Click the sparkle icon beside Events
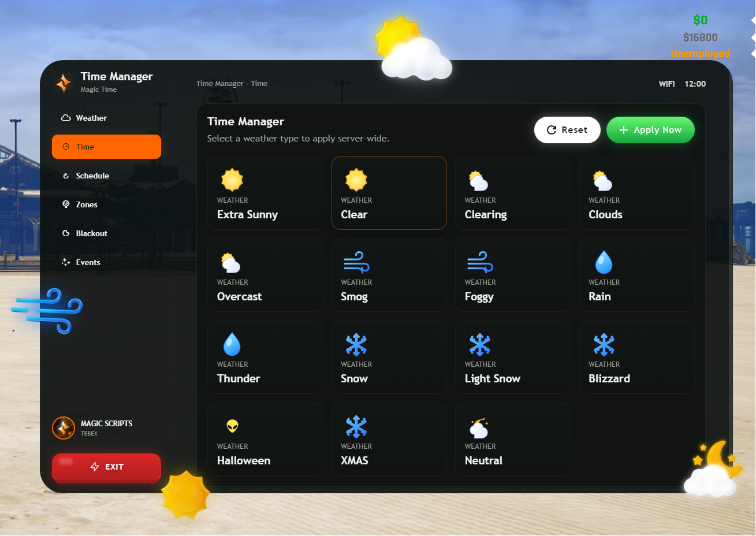Image resolution: width=756 pixels, height=536 pixels. (x=66, y=262)
